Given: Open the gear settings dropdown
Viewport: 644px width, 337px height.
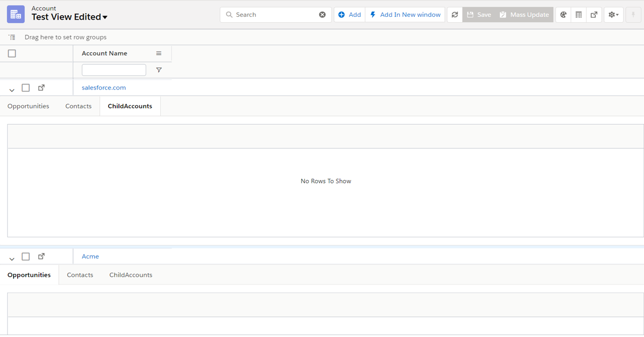Looking at the screenshot, I should (613, 15).
